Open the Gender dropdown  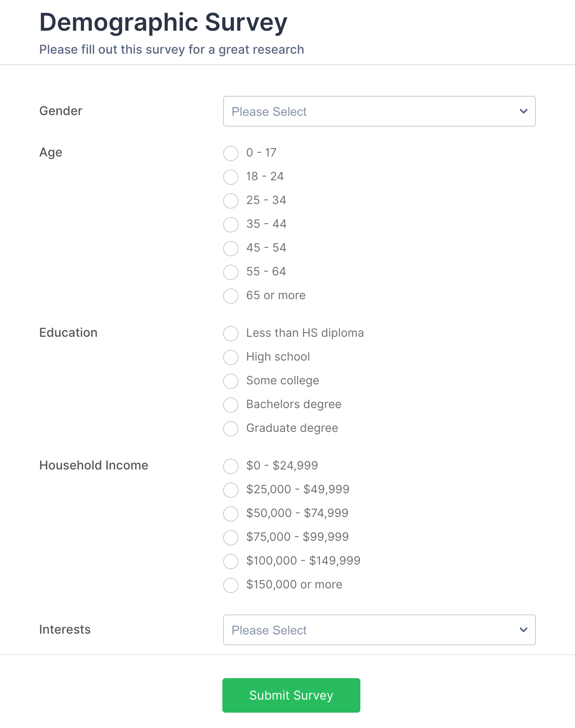[379, 111]
